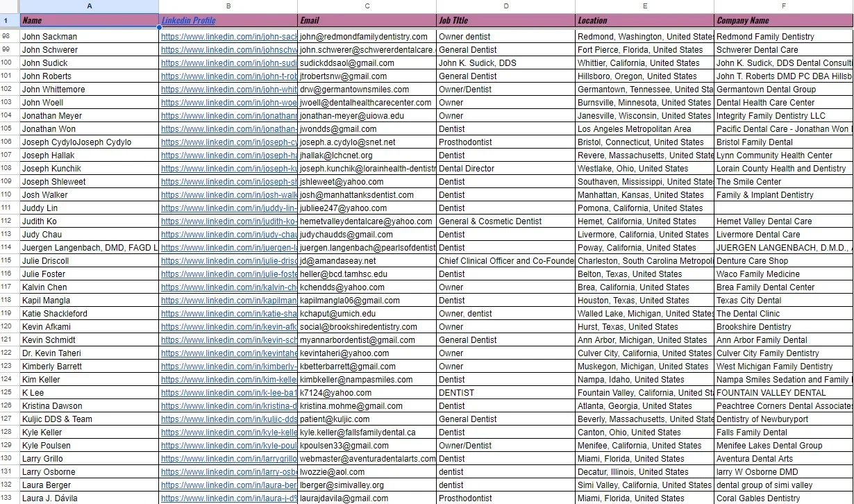Open Kyle Keller's LinkedIn profile link
This screenshot has width=854, height=504.
click(x=228, y=432)
